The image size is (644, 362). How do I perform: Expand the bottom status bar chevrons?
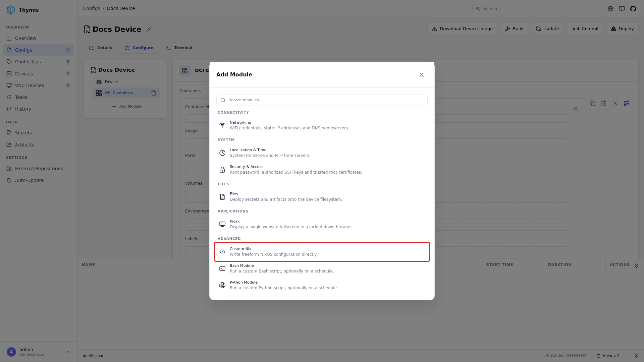pos(636,356)
